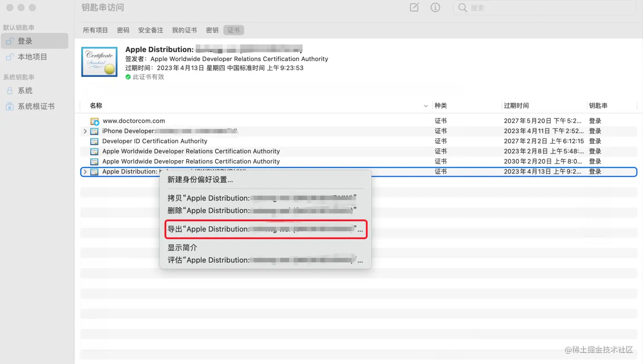Click the certificate badge icon for Apple Distribution

coord(99,62)
